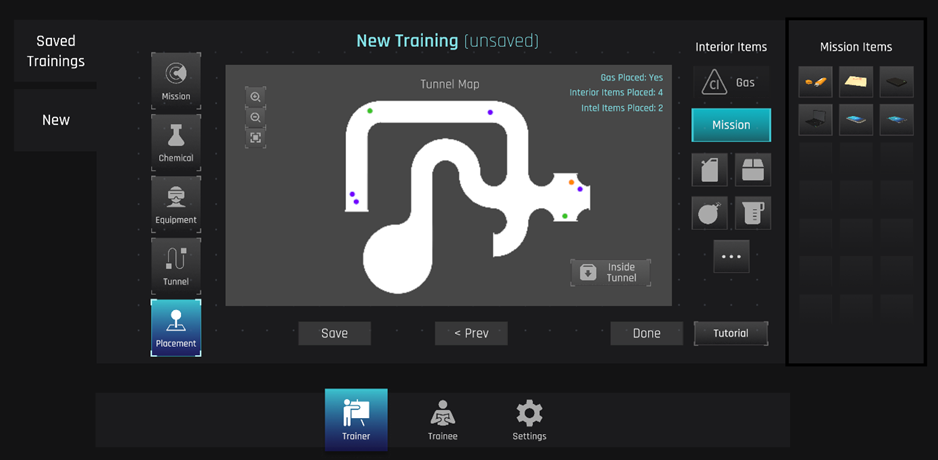Switch to Trainer mode
The width and height of the screenshot is (938, 460).
(356, 420)
